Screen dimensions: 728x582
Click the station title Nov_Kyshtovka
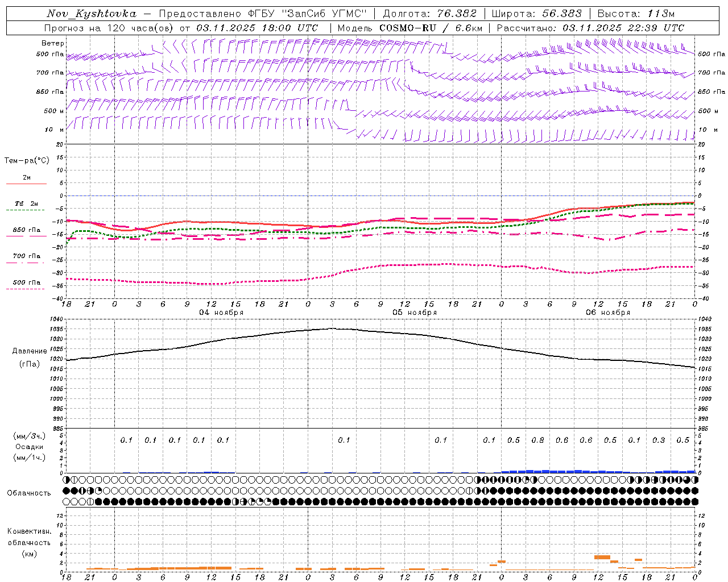point(92,14)
